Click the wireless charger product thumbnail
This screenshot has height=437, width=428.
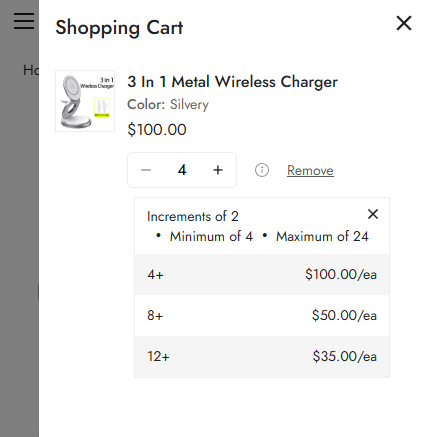pyautogui.click(x=85, y=101)
